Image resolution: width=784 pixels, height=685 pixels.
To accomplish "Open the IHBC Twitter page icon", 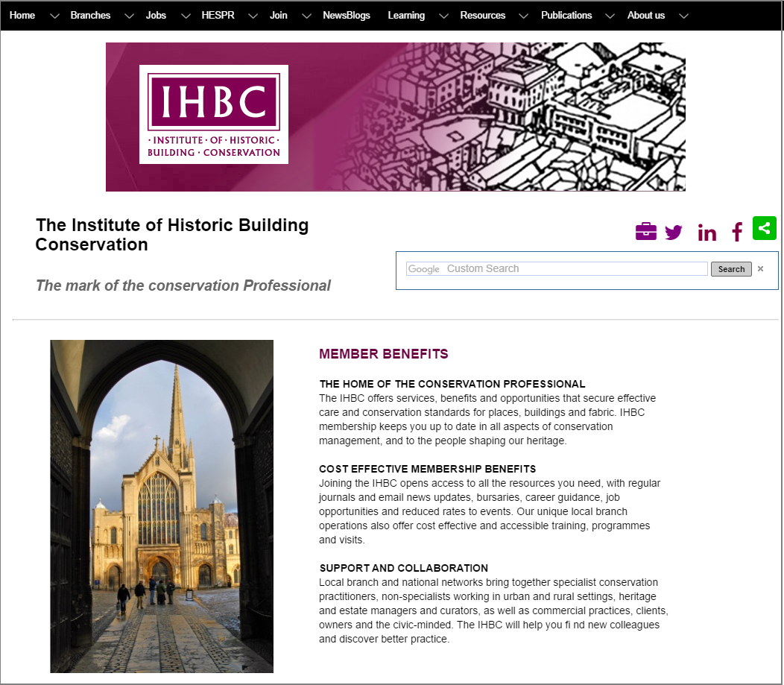I will 674,233.
